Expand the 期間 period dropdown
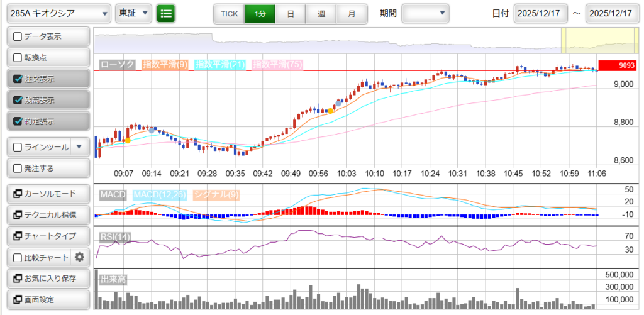The width and height of the screenshot is (644, 315). coord(425,13)
